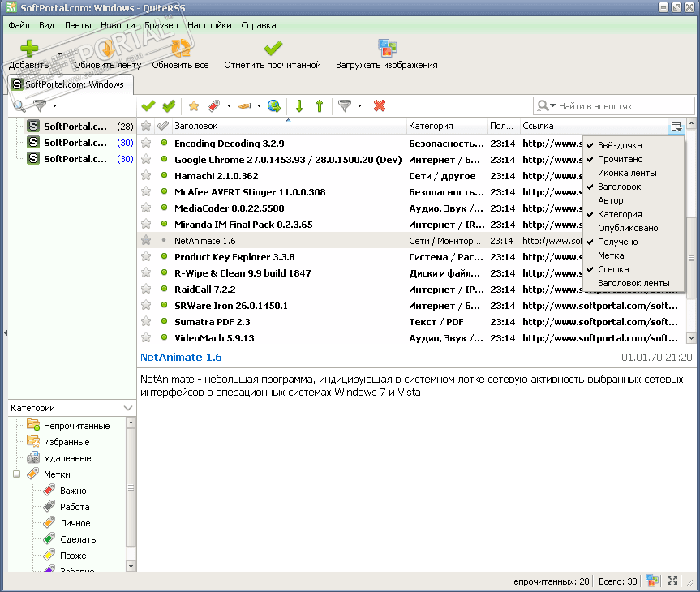Enable the Опубликовано column
Image resolution: width=700 pixels, height=592 pixels.
point(634,228)
